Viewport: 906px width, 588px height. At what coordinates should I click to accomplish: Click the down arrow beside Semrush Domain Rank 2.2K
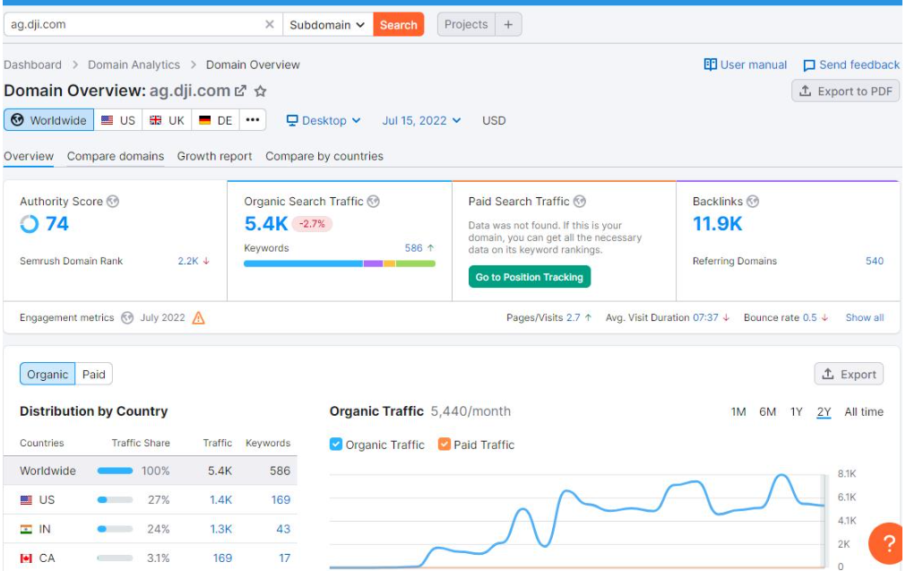click(206, 261)
